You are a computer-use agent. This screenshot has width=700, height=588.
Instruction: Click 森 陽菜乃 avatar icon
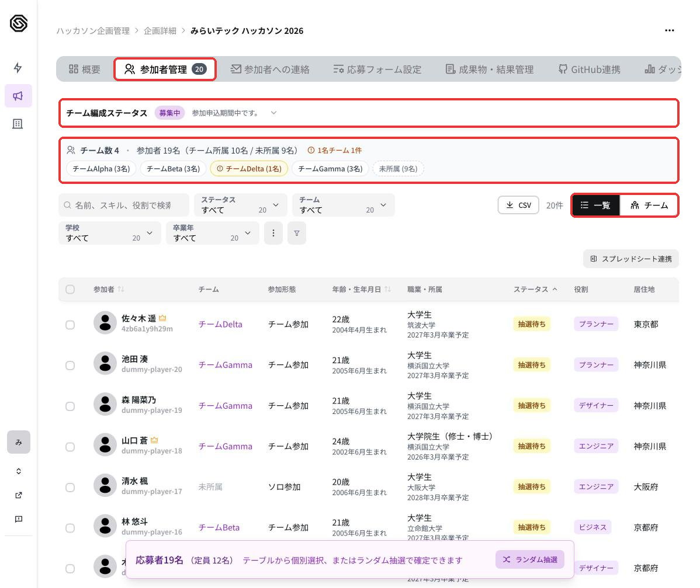pos(105,404)
